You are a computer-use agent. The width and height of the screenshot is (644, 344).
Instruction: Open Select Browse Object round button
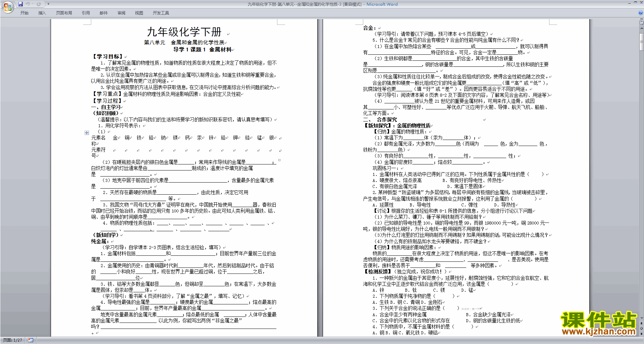tap(641, 329)
